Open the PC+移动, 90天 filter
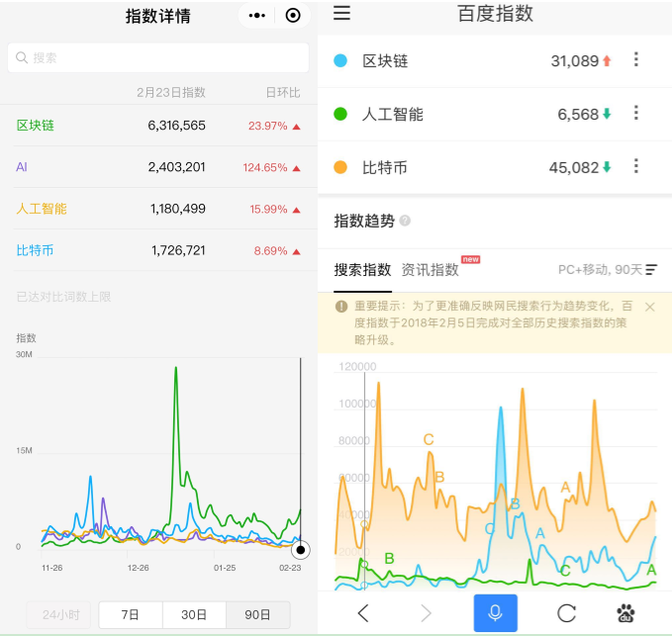Image resolution: width=672 pixels, height=636 pixels. (x=608, y=269)
